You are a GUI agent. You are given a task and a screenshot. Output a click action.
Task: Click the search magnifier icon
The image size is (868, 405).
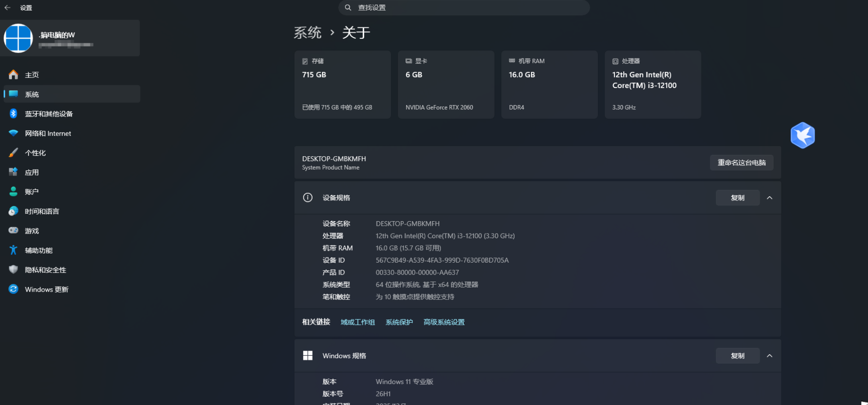coord(348,7)
